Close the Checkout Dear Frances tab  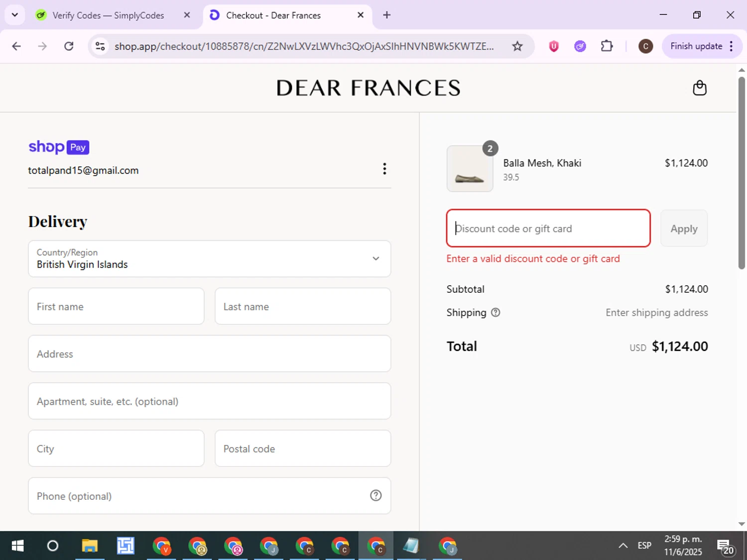361,15
